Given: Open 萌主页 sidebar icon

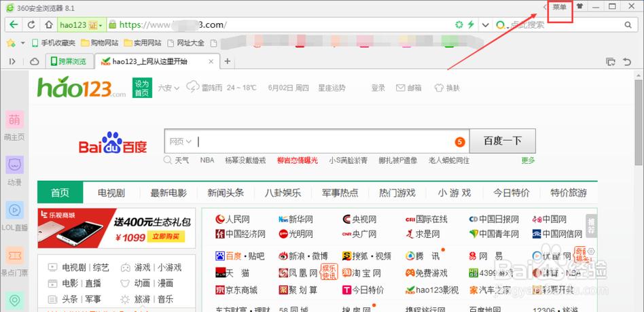Looking at the screenshot, I should click(14, 120).
